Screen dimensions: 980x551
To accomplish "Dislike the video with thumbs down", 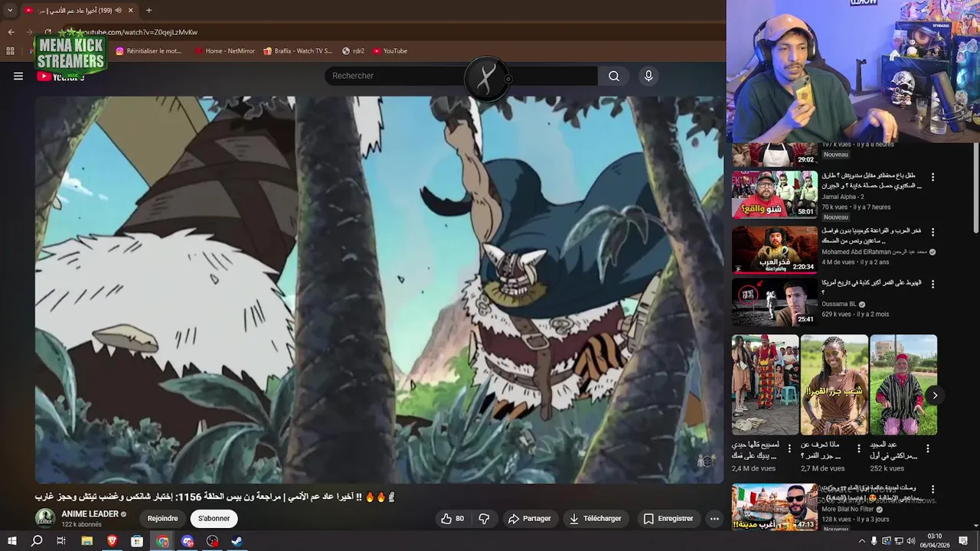I will pos(484,518).
